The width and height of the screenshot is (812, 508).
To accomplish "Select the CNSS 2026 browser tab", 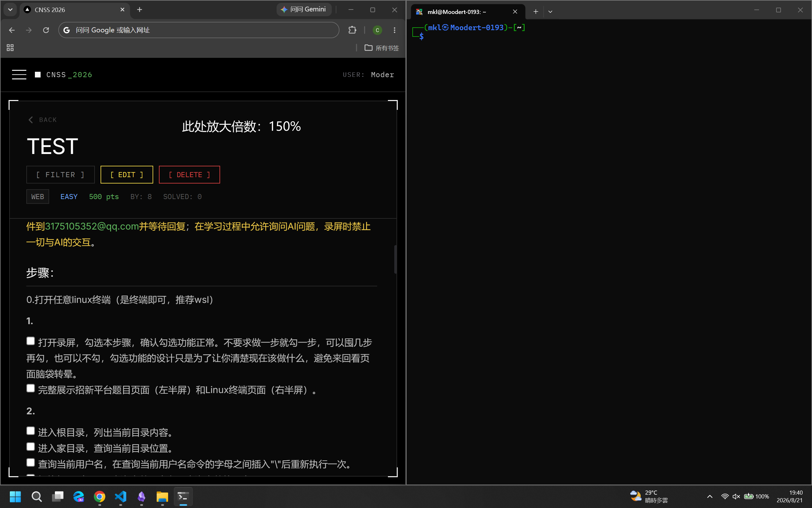I will tap(74, 10).
